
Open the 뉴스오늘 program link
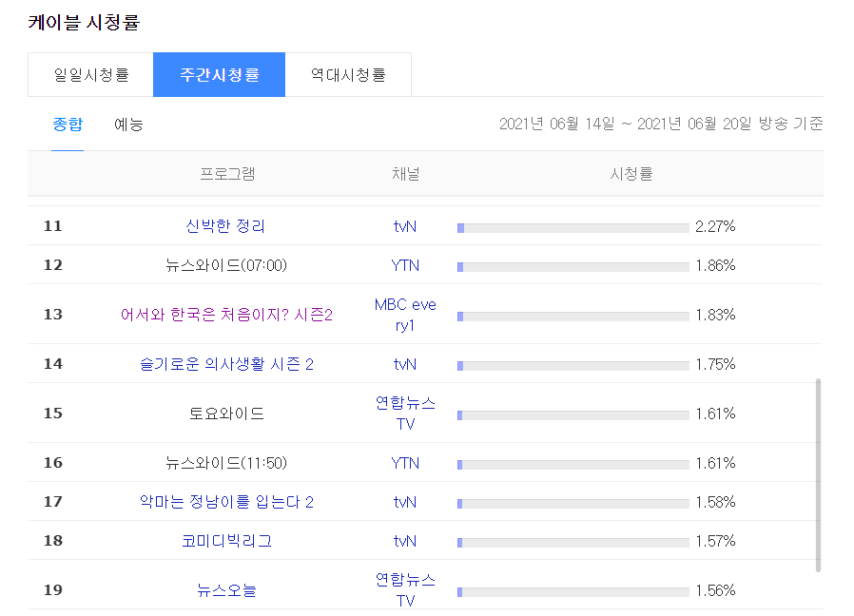(226, 589)
